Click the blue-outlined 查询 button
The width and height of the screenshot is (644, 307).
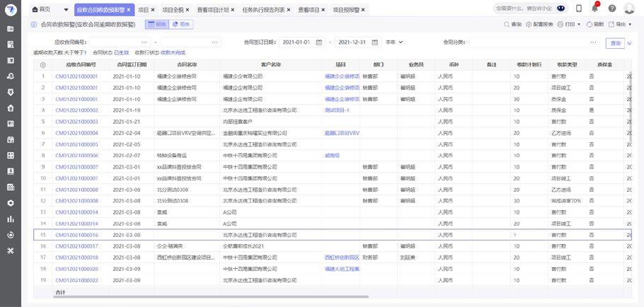pyautogui.click(x=615, y=43)
